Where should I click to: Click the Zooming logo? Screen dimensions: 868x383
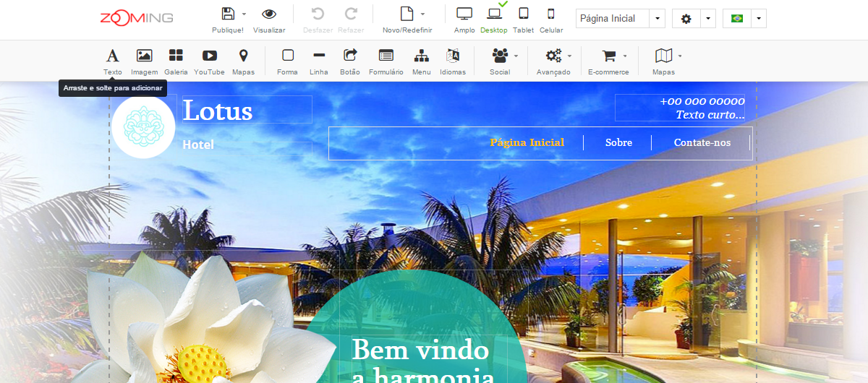[x=137, y=17]
